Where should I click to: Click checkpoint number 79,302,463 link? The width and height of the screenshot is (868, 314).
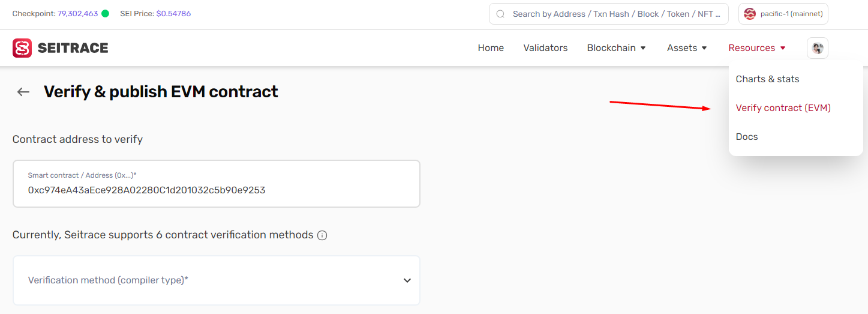pos(77,13)
